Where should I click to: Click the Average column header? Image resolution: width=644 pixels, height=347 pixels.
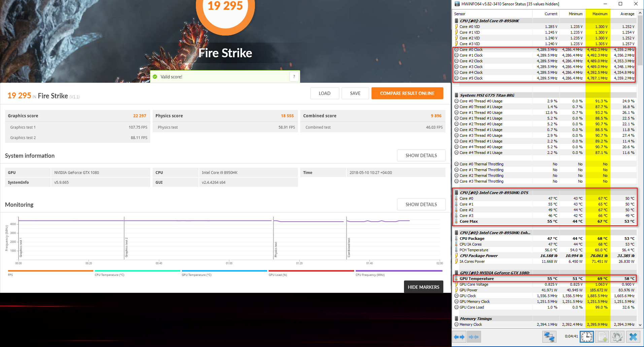(x=623, y=14)
